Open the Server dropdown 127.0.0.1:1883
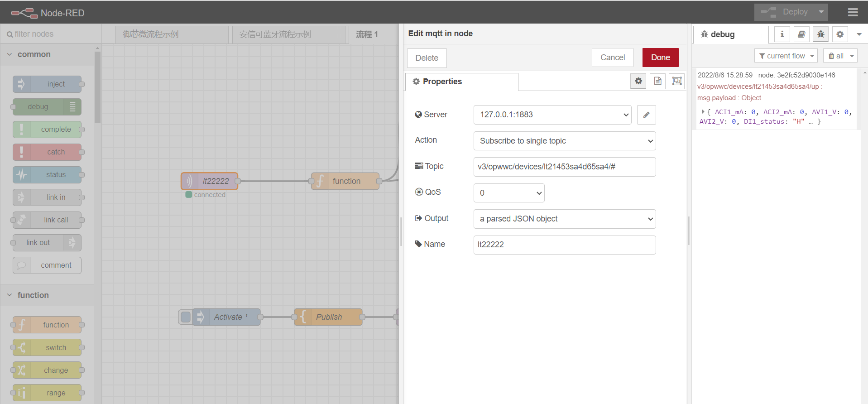868x404 pixels. 552,115
